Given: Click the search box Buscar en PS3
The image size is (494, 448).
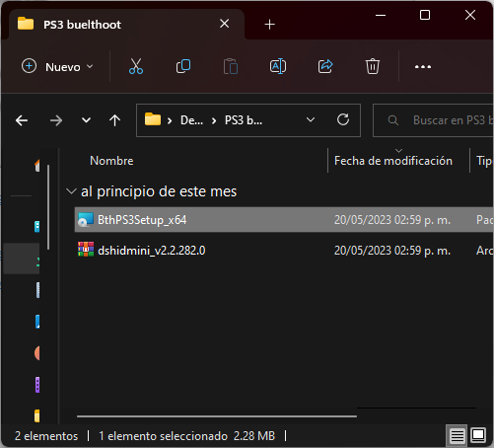Looking at the screenshot, I should click(433, 120).
